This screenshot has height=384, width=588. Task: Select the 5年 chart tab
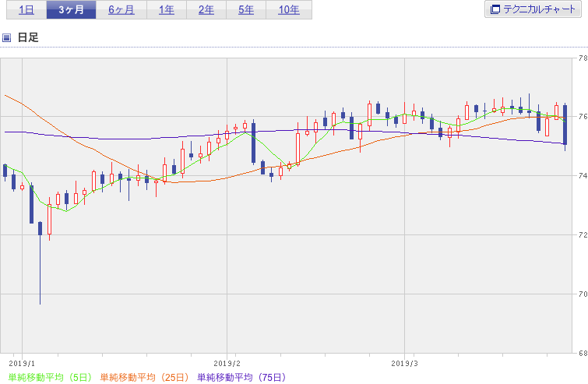click(246, 10)
